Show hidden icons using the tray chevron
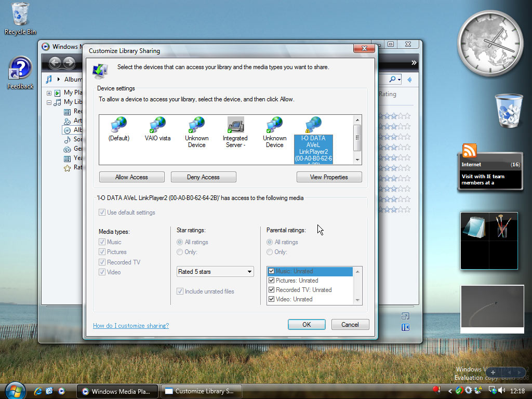 (x=450, y=391)
